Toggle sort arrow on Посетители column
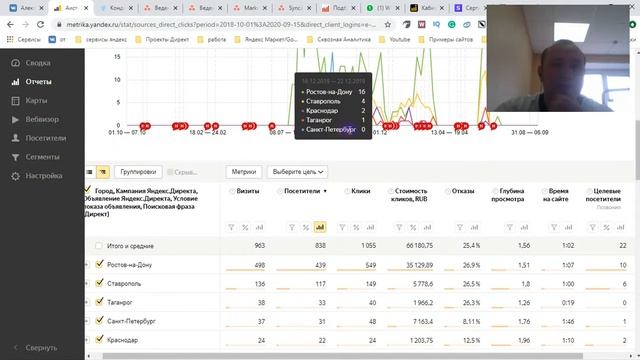 (x=325, y=191)
